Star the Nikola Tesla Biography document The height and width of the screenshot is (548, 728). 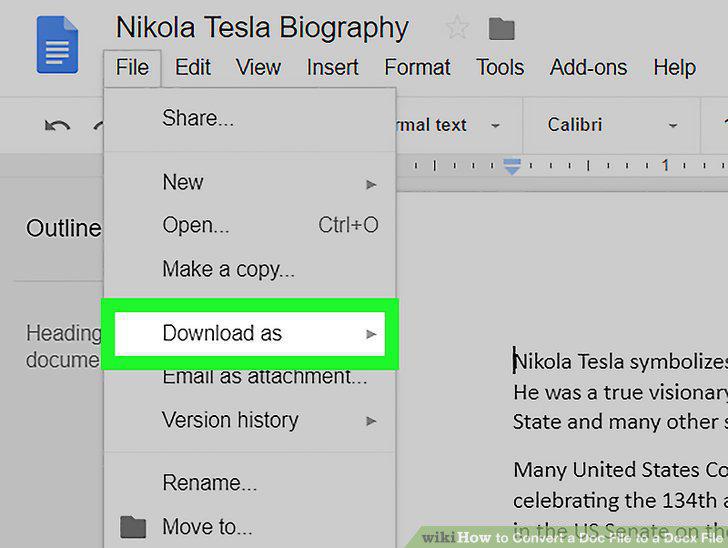[x=457, y=27]
